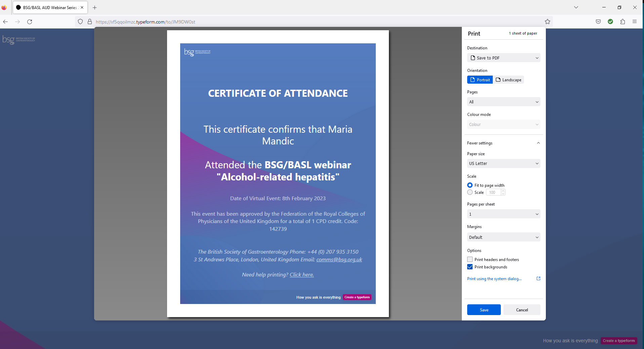Viewport: 644px width, 349px height.
Task: Open the Extensions puzzle icon
Action: pyautogui.click(x=622, y=22)
